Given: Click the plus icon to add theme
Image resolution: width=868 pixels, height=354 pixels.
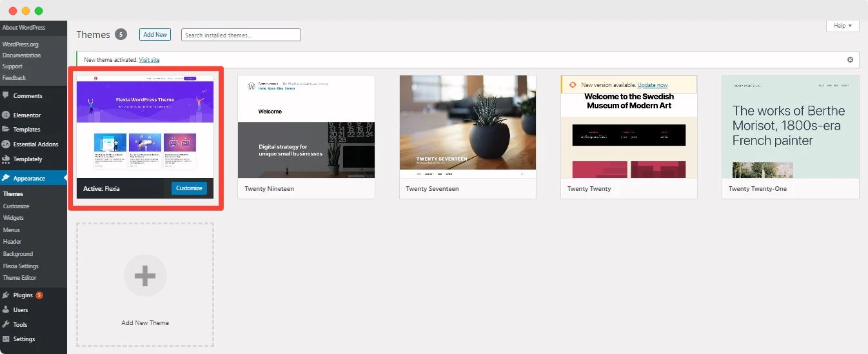Looking at the screenshot, I should coord(145,276).
